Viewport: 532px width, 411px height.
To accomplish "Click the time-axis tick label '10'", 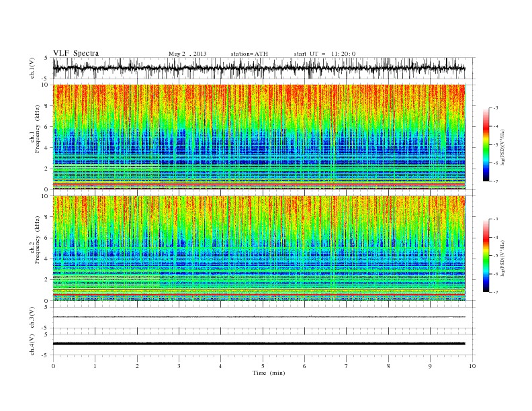I will [x=472, y=366].
